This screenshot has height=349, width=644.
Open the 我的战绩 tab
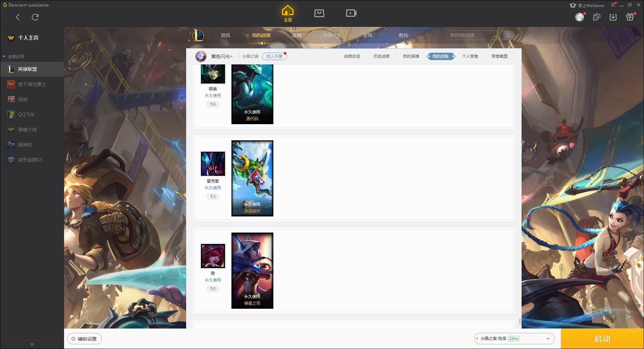261,35
